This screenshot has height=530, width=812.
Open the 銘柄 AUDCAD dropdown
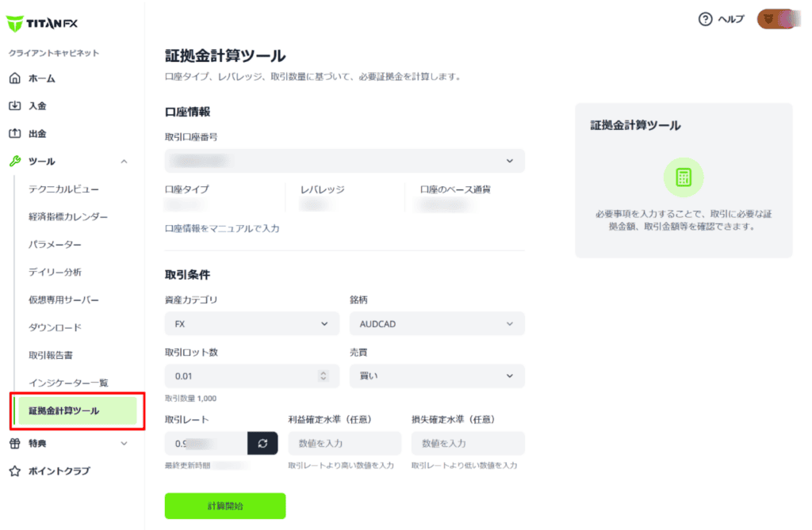[x=437, y=324]
